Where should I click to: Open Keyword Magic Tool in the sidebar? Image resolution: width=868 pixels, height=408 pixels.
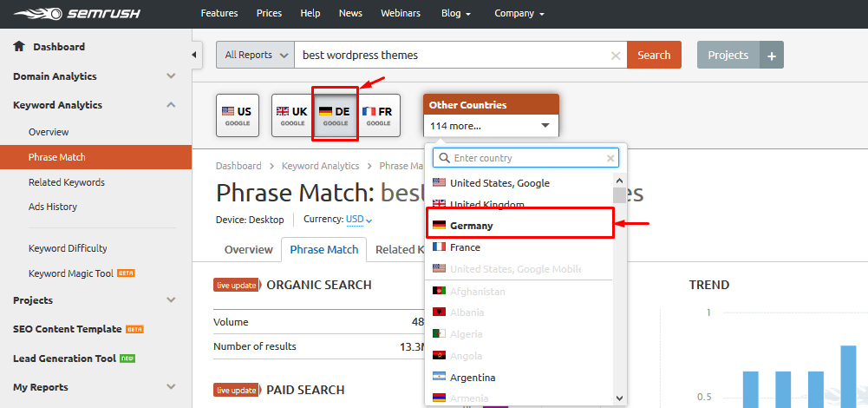(x=71, y=273)
